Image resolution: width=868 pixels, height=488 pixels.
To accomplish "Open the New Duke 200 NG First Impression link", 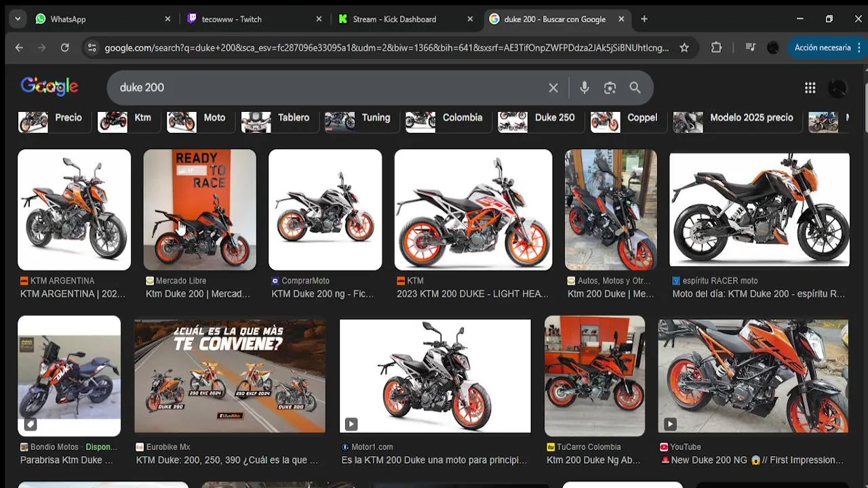I will (x=752, y=460).
